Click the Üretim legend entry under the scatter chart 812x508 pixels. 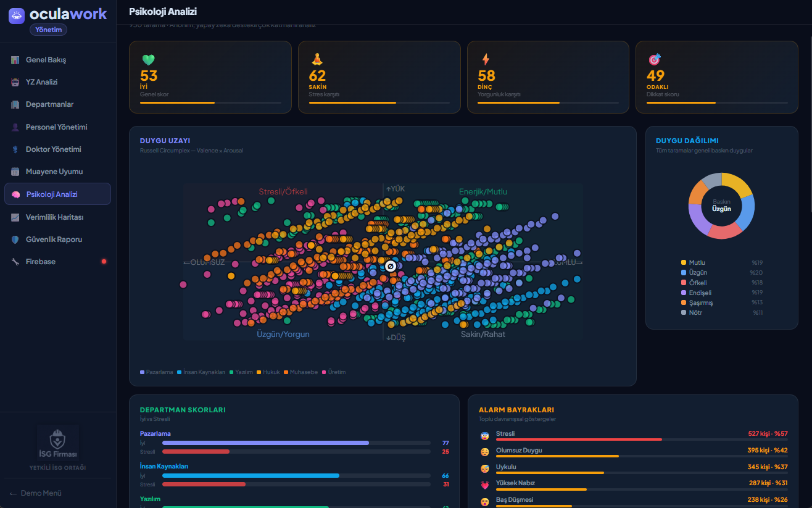pos(334,372)
